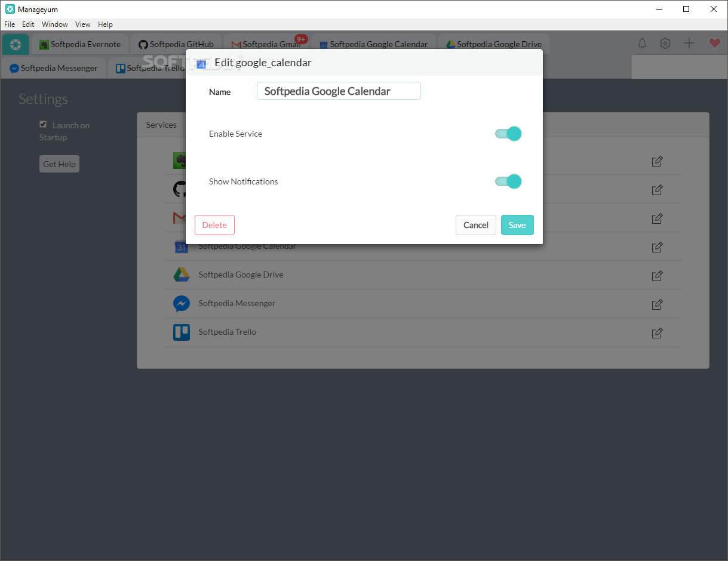Image resolution: width=728 pixels, height=561 pixels.
Task: Click the Cancel button
Action: pyautogui.click(x=476, y=225)
